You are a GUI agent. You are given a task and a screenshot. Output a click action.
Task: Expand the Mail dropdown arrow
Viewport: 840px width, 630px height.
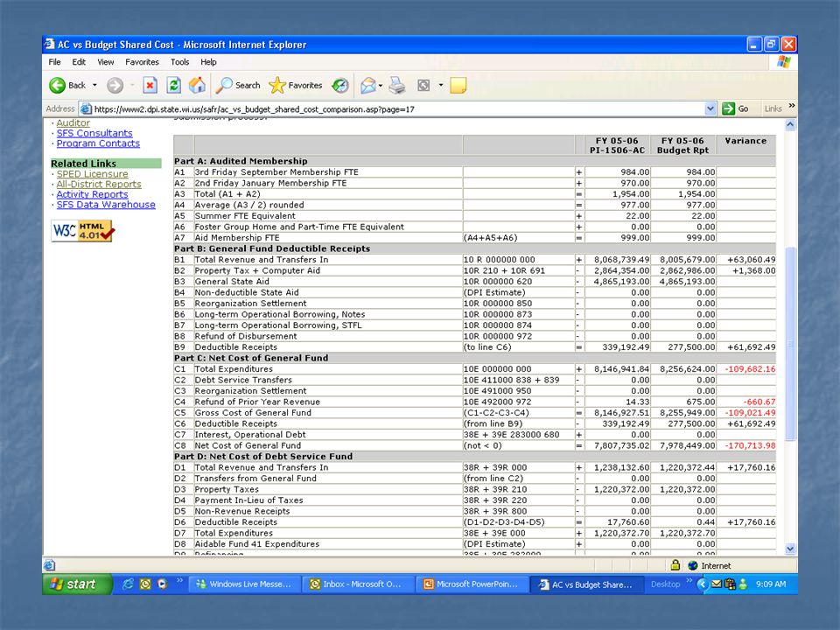point(381,85)
